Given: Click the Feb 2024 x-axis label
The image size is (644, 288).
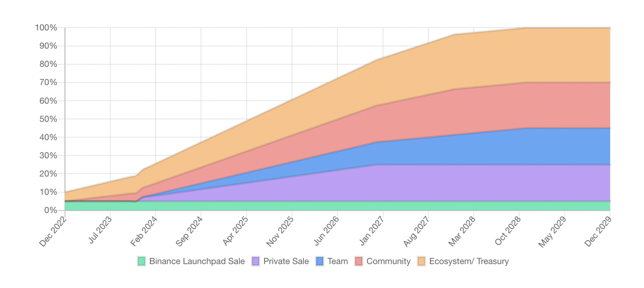Looking at the screenshot, I should [x=145, y=231].
